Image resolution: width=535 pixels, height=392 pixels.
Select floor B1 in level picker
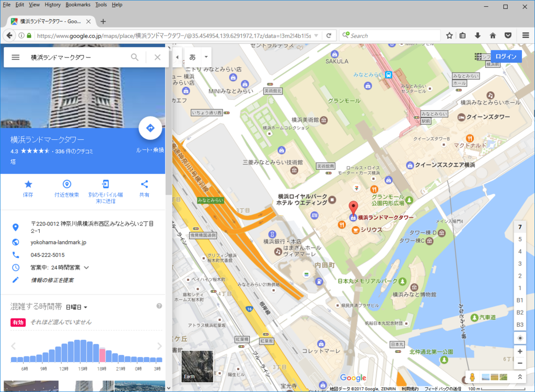coord(520,300)
